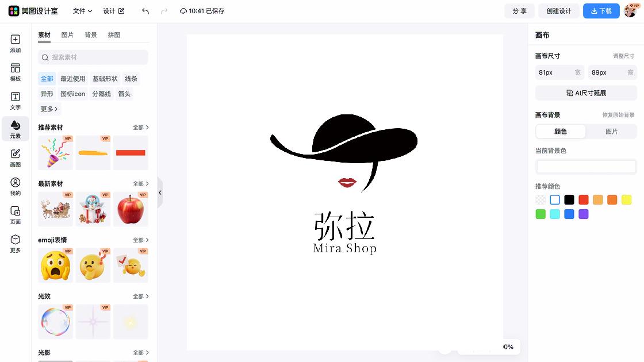The width and height of the screenshot is (644, 362).
Task: Switch to the 拼图 tab
Action: point(114,35)
